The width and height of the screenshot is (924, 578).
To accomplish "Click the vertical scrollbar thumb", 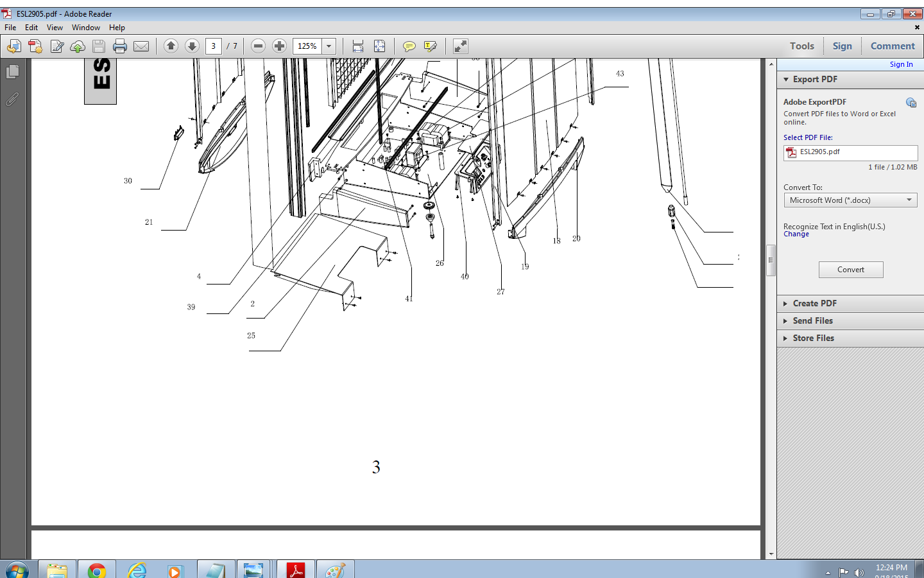I will 771,260.
